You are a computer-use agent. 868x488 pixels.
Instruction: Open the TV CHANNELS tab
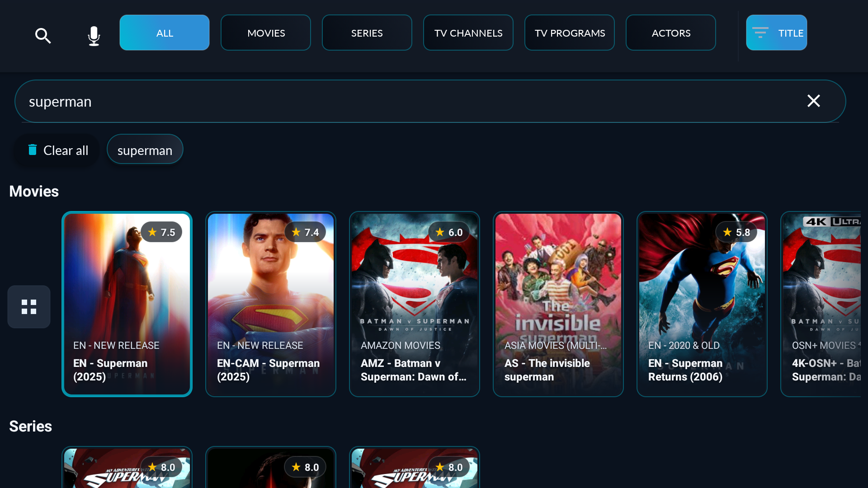468,33
